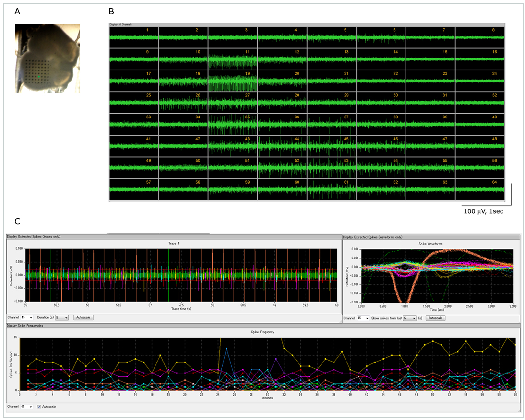The image size is (525, 420).
Task: Open the Channel dropdown under Spike Frequency
Action: [x=27, y=406]
